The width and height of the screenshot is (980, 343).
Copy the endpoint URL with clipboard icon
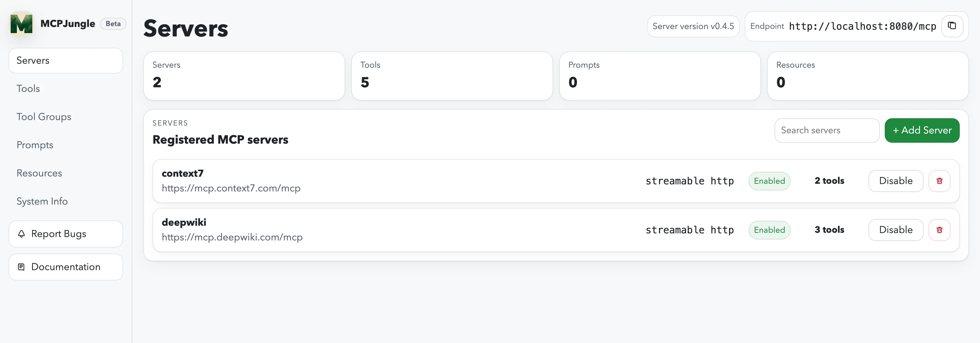click(x=952, y=26)
